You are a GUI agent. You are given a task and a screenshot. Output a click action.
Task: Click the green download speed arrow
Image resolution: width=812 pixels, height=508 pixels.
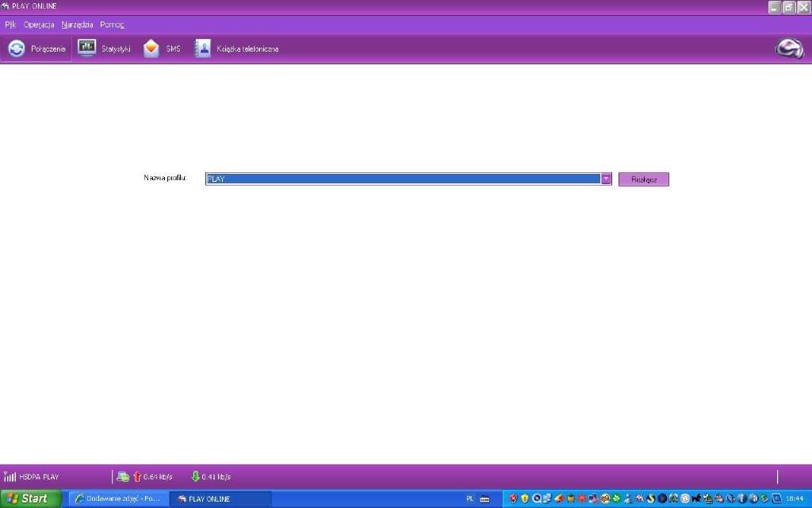click(x=195, y=476)
